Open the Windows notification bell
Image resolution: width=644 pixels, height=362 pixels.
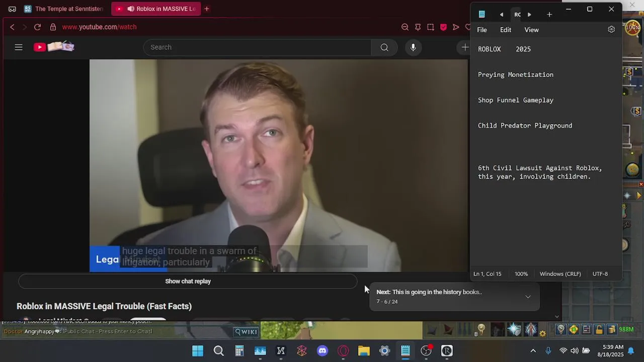click(631, 351)
